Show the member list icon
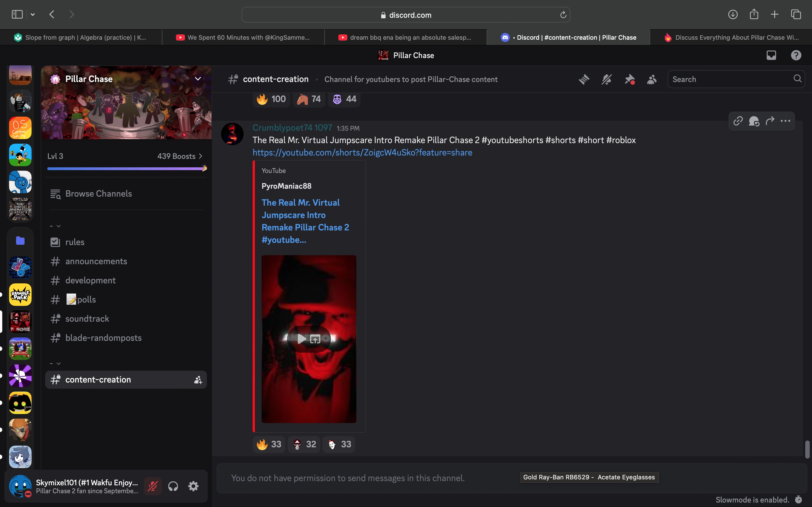This screenshot has height=507, width=812. point(651,79)
